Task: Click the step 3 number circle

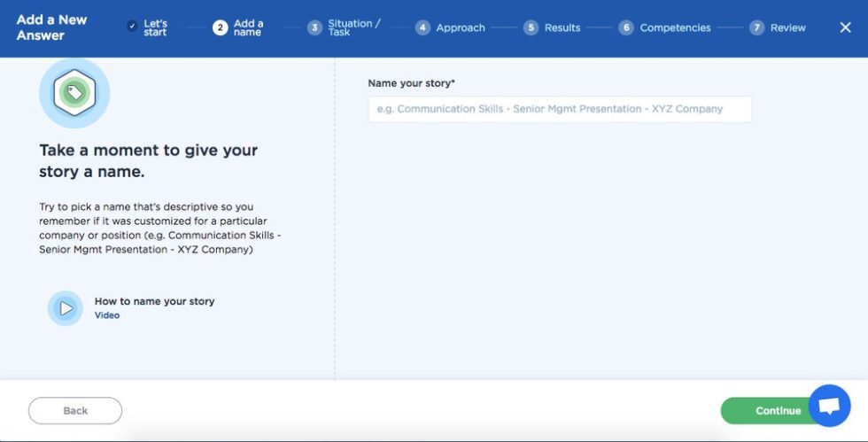Action: pyautogui.click(x=314, y=27)
